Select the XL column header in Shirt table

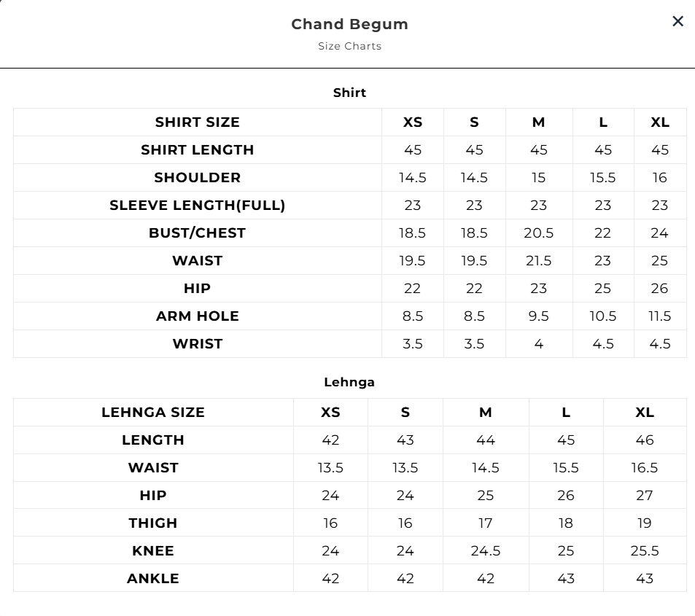click(x=659, y=122)
